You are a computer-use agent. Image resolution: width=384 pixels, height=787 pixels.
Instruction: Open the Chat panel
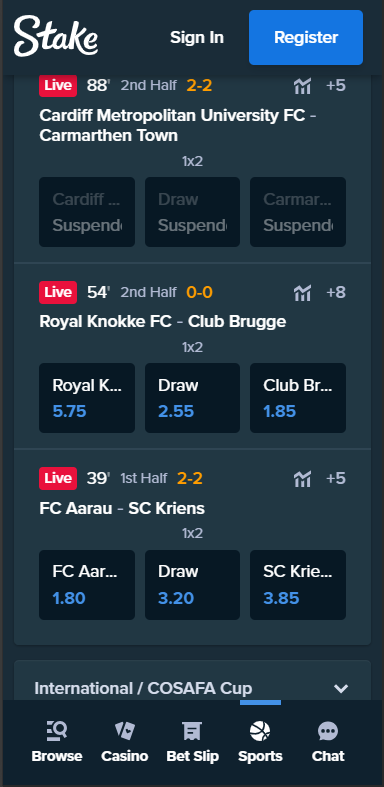[328, 742]
